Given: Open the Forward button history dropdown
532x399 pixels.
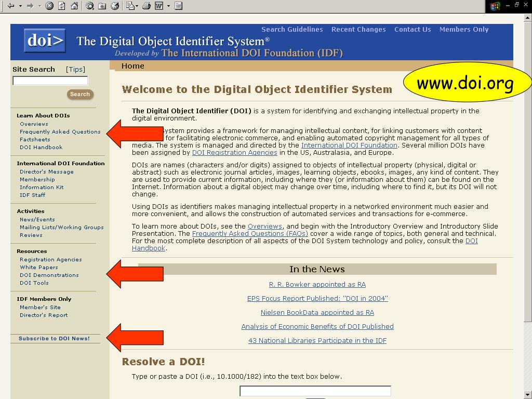Looking at the screenshot, I should 39,6.
